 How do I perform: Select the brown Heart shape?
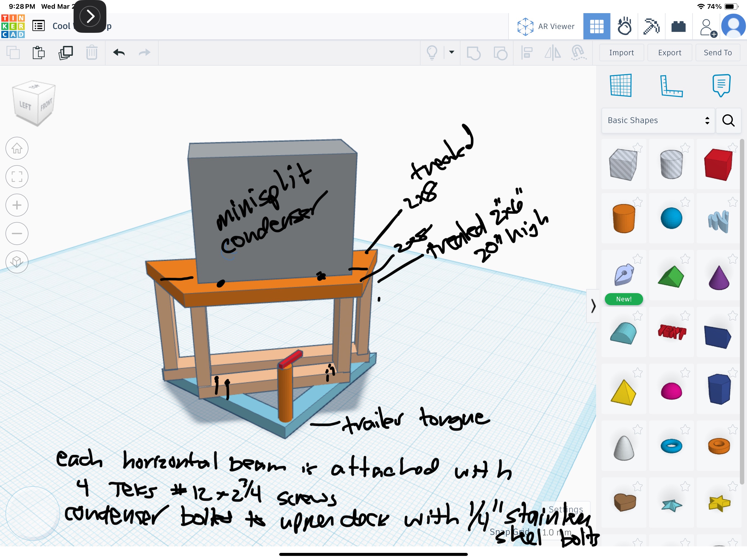624,502
